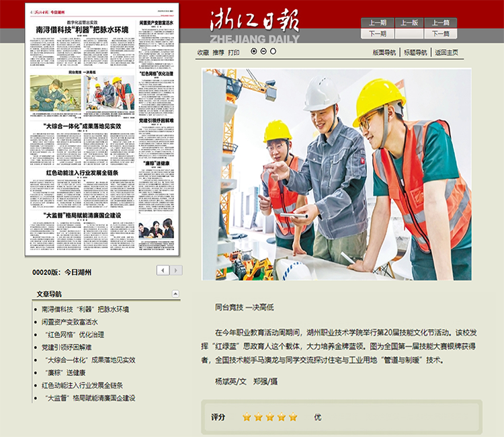Select the middle font size radio button

pos(263,51)
